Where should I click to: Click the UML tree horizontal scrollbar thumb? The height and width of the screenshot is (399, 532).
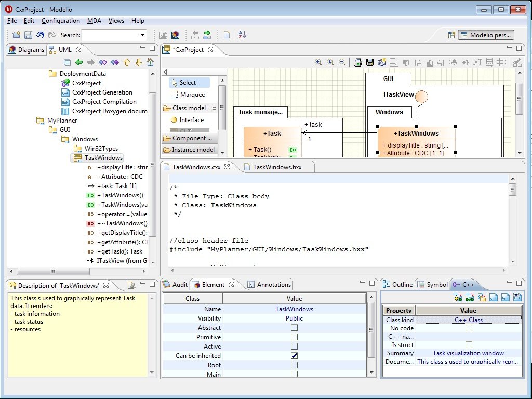[53, 271]
